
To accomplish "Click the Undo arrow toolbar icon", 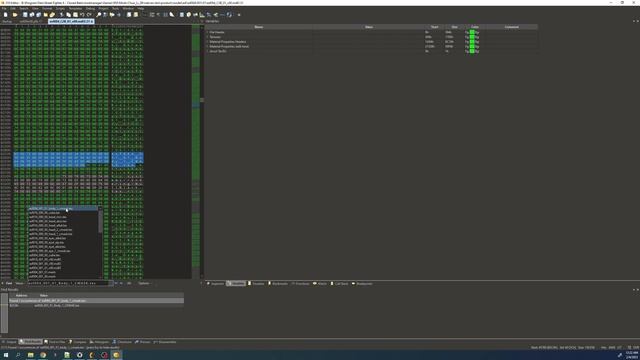I will (x=82, y=15).
